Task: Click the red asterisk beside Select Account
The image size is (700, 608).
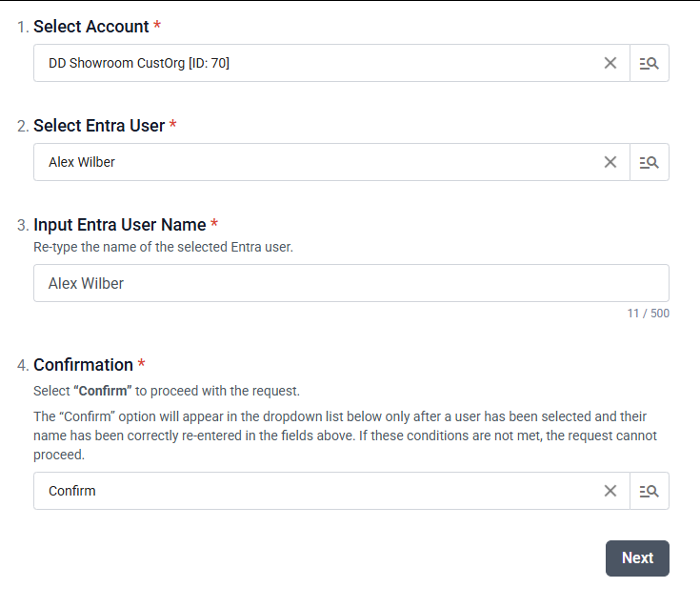Action: 157,27
